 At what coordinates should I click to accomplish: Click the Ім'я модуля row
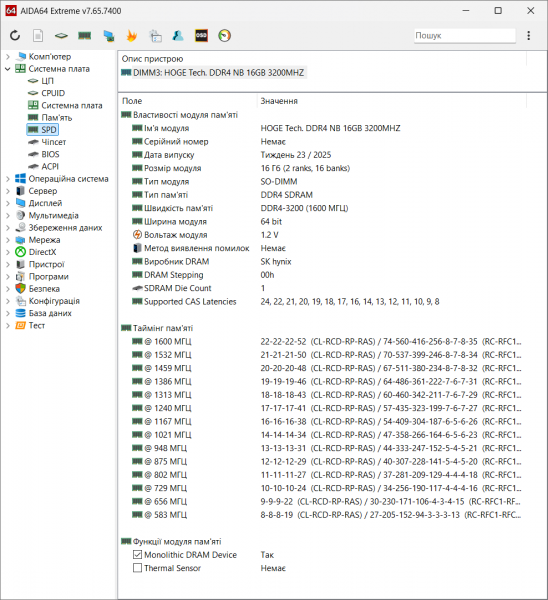coord(321,128)
